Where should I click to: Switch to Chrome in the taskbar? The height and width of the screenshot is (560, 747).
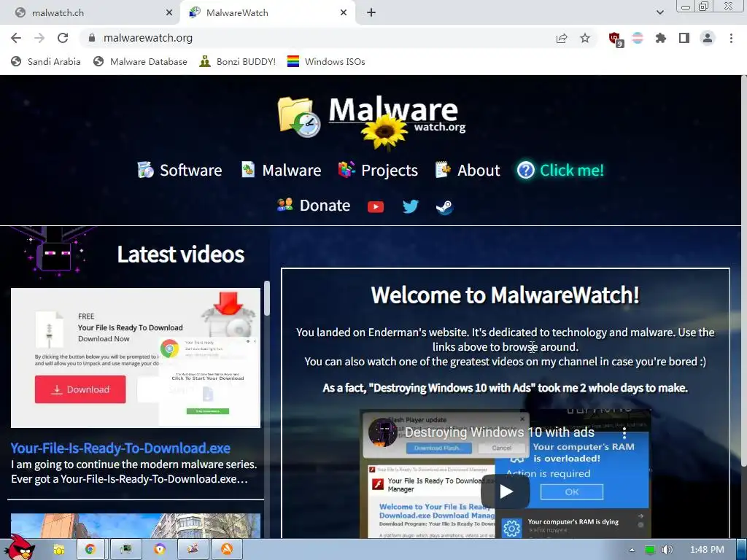(x=90, y=550)
